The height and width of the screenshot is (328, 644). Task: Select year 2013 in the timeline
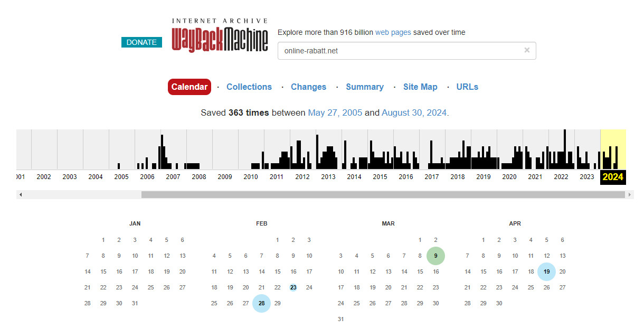(328, 177)
